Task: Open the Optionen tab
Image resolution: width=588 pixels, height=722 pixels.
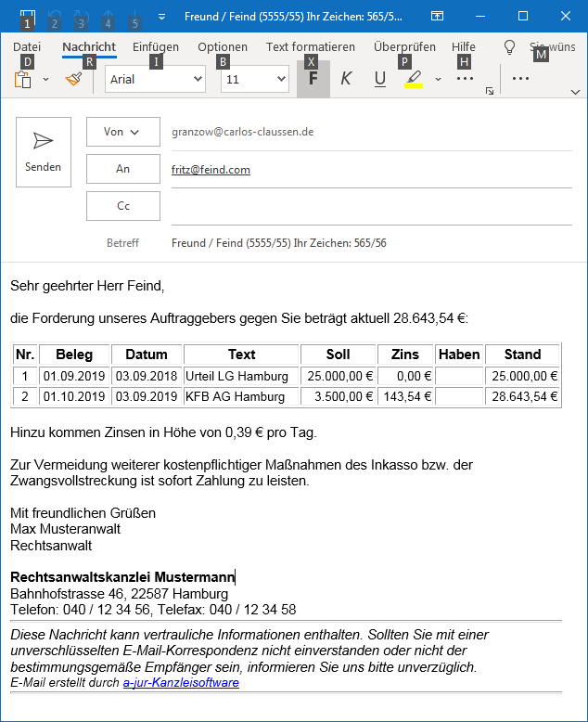Action: coord(223,47)
